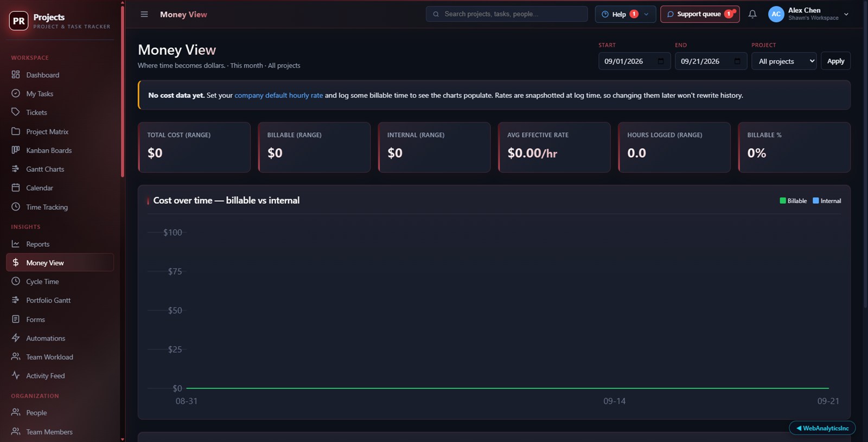868x442 pixels.
Task: Click the Billable % card
Action: (794, 147)
